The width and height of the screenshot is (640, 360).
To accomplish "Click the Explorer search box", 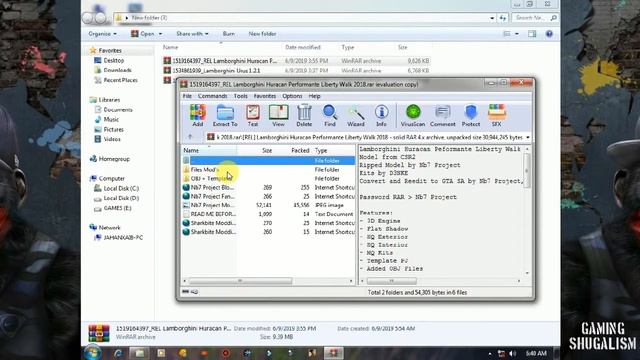I will click(x=535, y=18).
